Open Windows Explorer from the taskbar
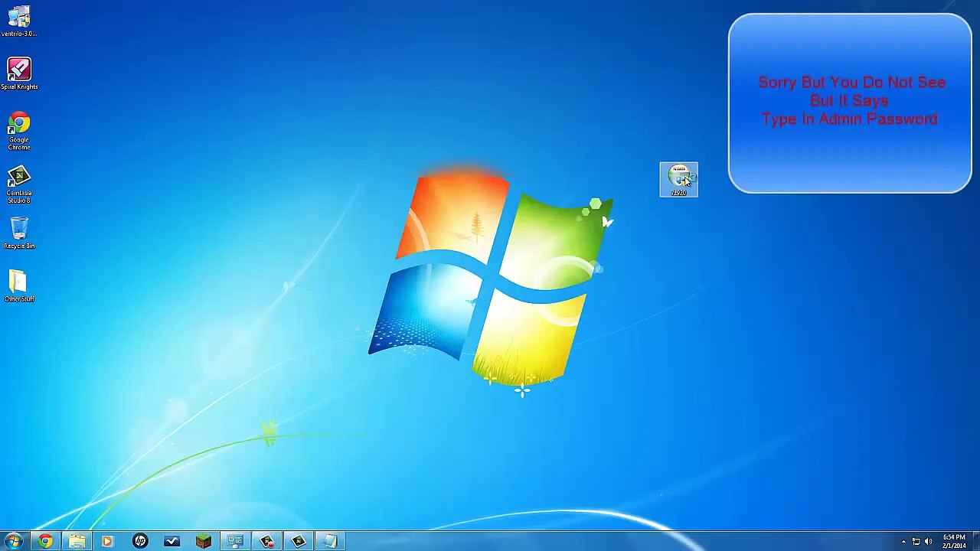980x551 pixels. [77, 541]
